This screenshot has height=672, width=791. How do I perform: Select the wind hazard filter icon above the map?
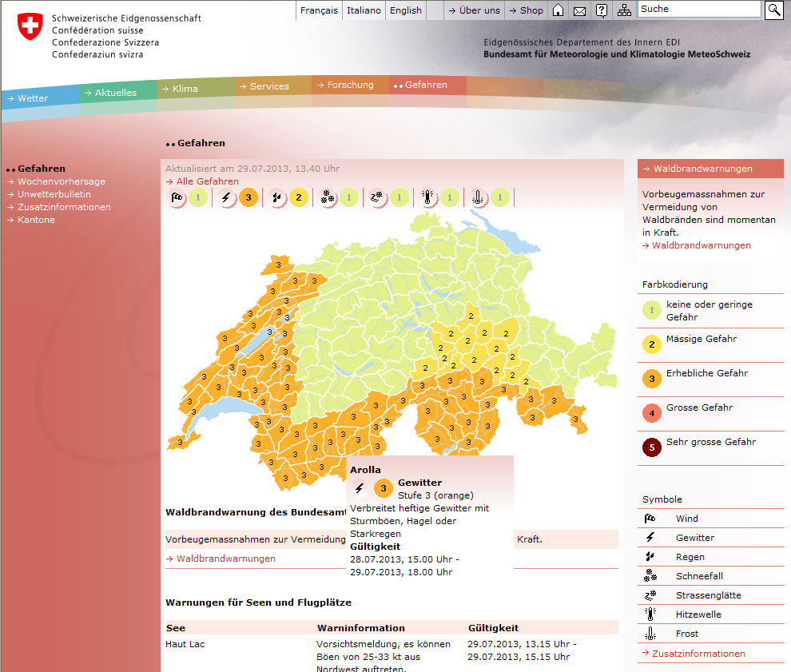point(177,197)
